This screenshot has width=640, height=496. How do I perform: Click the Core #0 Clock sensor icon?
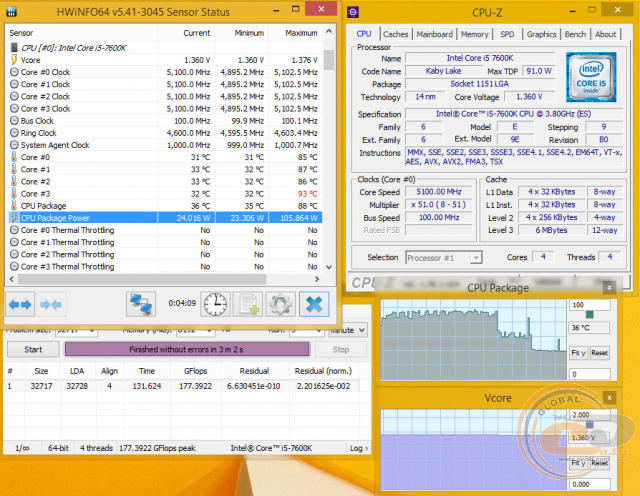(14, 72)
